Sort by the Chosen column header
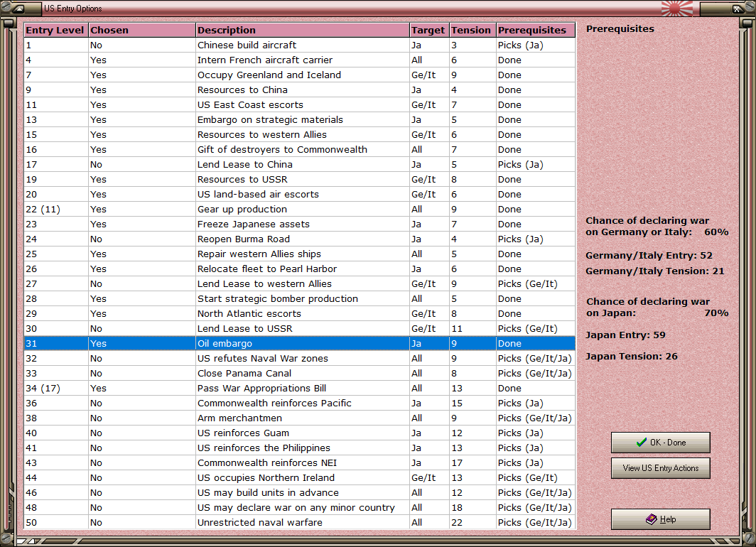The image size is (756, 547). 142,30
